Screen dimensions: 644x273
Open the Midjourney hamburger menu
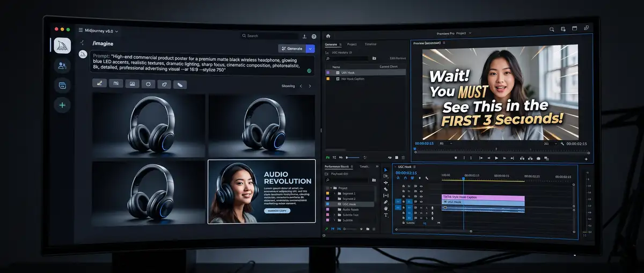click(x=80, y=31)
